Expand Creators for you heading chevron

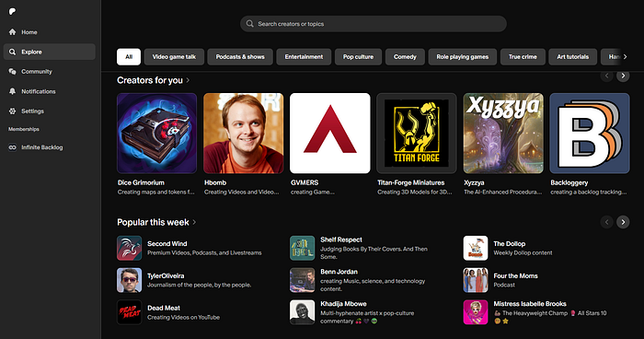[188, 80]
